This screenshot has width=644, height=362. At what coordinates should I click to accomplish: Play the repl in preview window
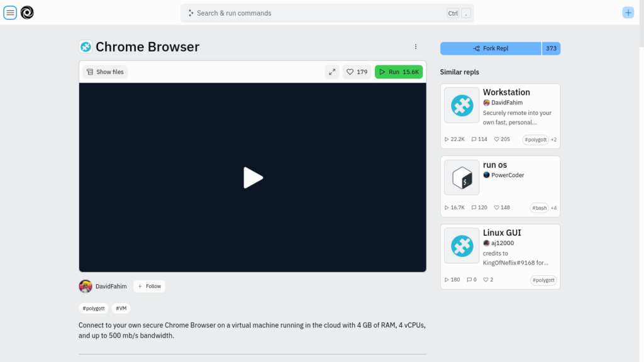(x=253, y=178)
